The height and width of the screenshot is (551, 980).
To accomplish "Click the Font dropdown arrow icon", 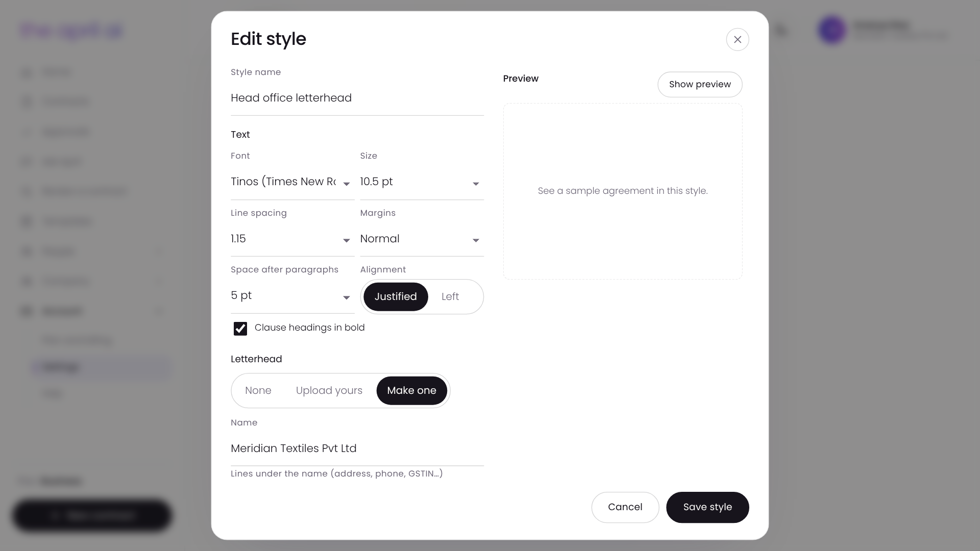I will click(346, 184).
